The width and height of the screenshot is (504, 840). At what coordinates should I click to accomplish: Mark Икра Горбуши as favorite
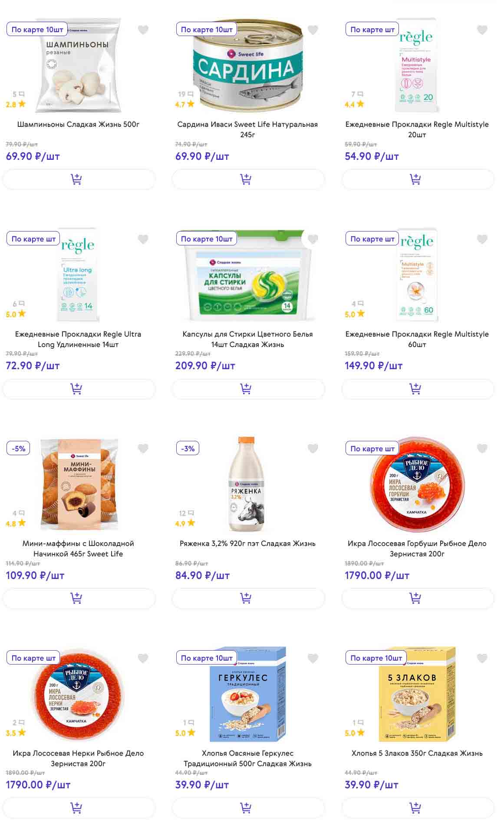(482, 448)
